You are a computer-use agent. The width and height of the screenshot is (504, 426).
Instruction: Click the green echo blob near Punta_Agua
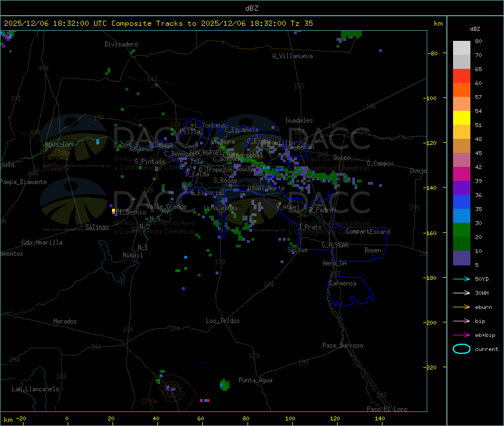[x=225, y=385]
